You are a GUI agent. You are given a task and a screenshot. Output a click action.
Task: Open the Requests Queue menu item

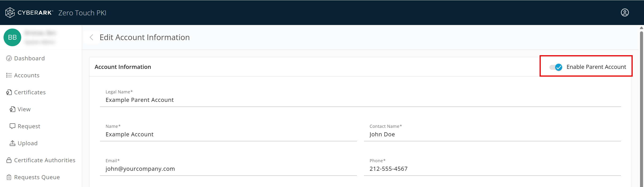pyautogui.click(x=37, y=177)
